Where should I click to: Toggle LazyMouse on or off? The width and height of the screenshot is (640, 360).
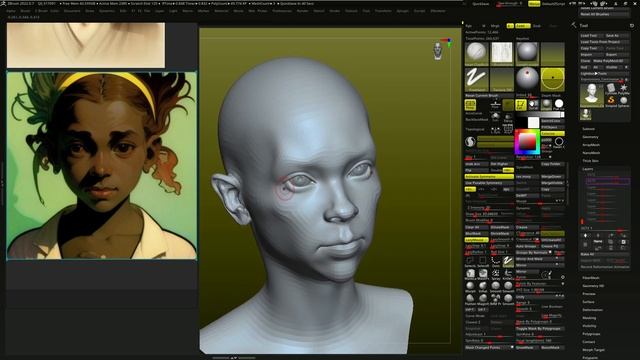(x=476, y=240)
